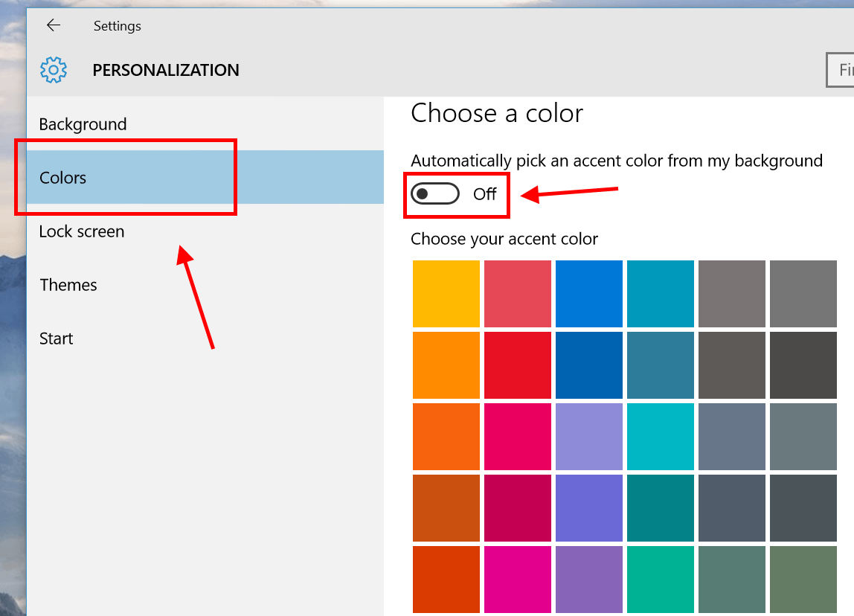This screenshot has height=616, width=854.
Task: Click the 'Choose a color' heading
Action: coord(497,113)
